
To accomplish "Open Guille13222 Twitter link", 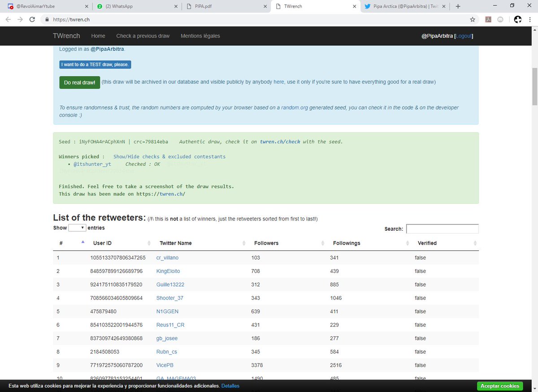I will click(x=170, y=284).
